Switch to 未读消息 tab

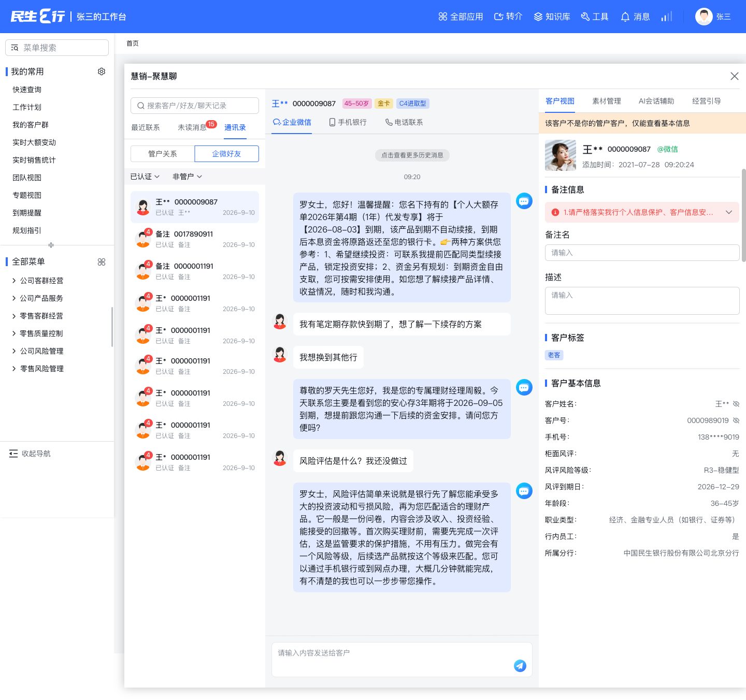192,127
